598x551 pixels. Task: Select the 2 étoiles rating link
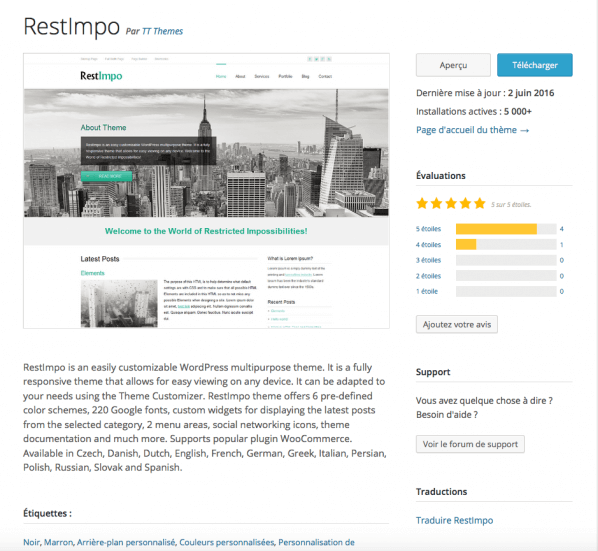[x=428, y=276]
